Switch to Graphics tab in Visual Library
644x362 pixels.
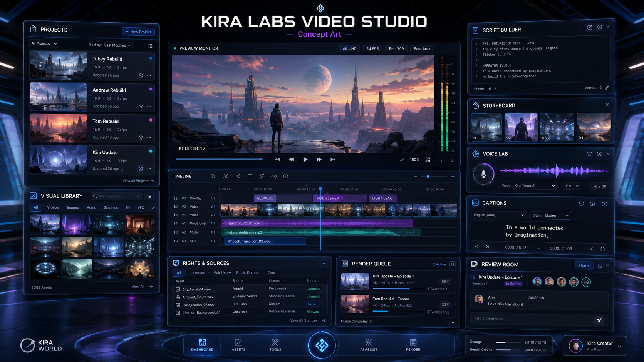[111, 207]
